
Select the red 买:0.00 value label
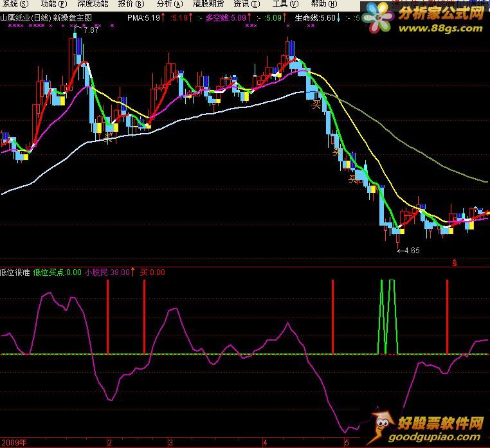pos(152,273)
